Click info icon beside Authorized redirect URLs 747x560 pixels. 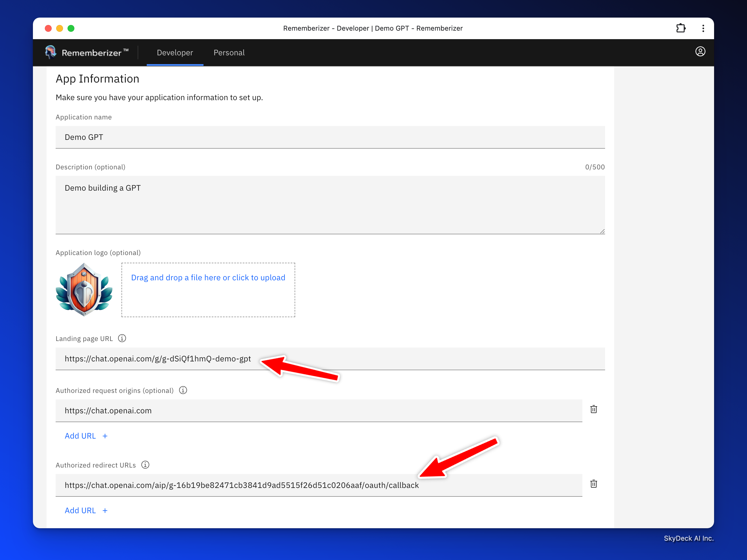point(145,465)
